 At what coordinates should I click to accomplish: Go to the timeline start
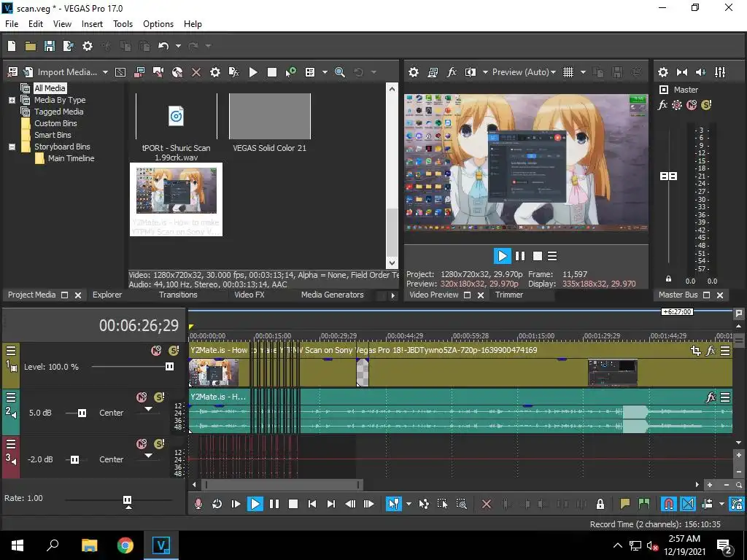tap(312, 503)
